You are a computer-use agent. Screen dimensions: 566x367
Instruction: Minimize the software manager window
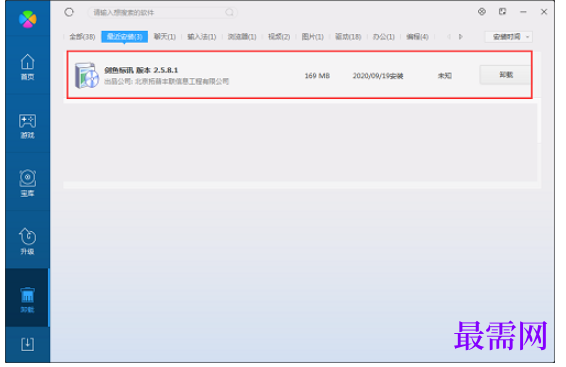523,12
